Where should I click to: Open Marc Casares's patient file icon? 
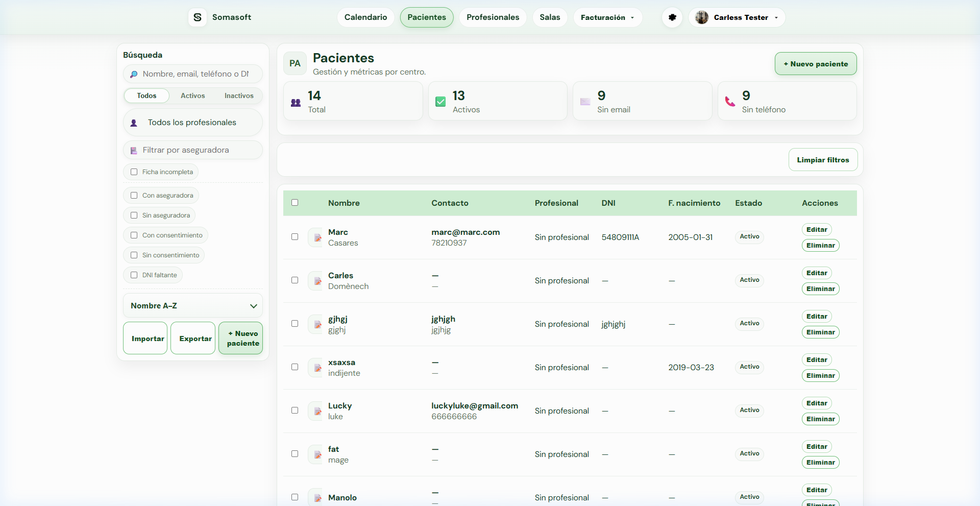317,237
